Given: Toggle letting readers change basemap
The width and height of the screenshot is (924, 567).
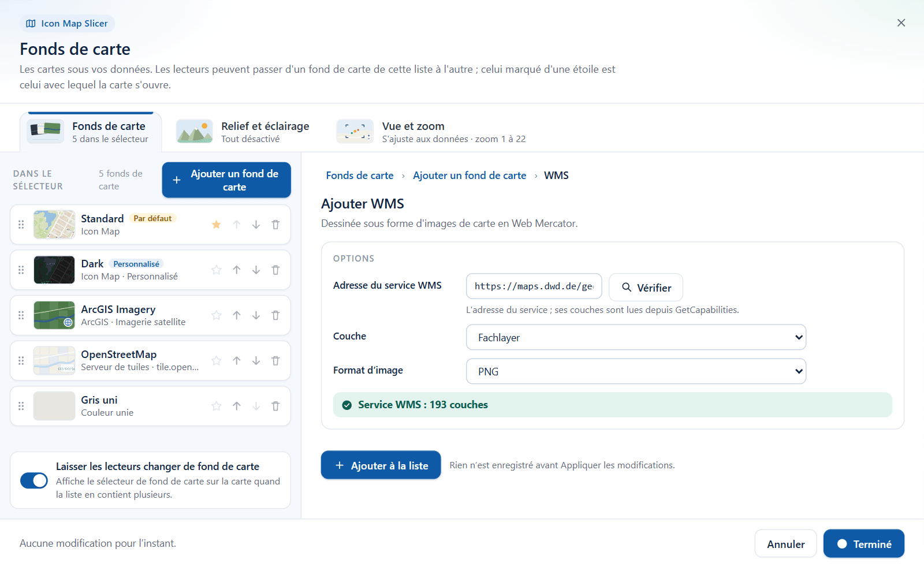Looking at the screenshot, I should click(x=34, y=480).
